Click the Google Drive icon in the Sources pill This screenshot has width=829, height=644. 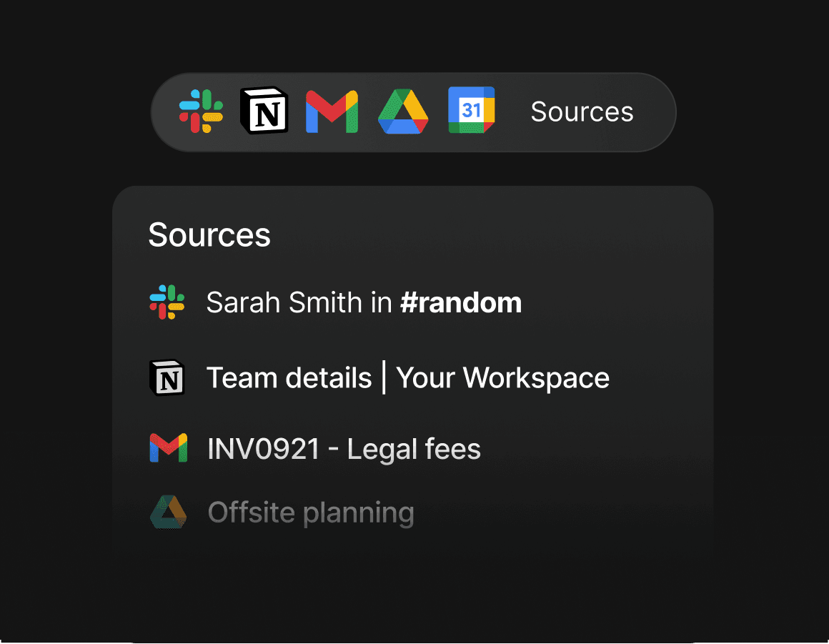tap(403, 112)
